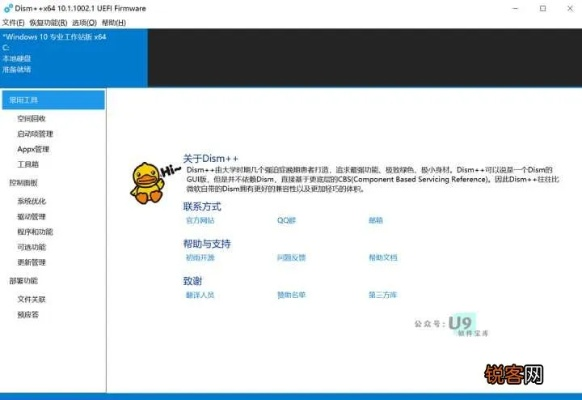Select the 常用工具 sidebar header
The height and width of the screenshot is (400, 582).
(x=53, y=100)
